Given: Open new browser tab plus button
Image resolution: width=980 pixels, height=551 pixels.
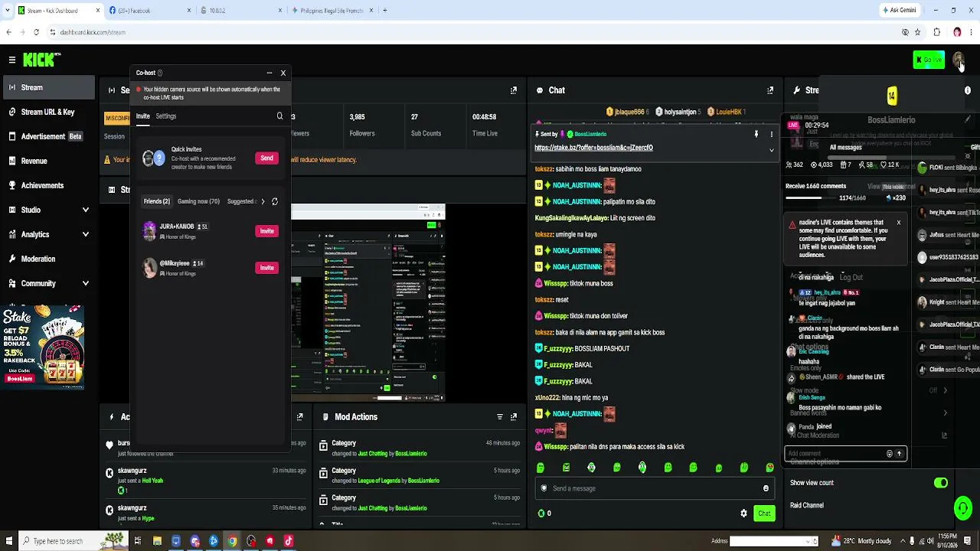Looking at the screenshot, I should [x=384, y=11].
